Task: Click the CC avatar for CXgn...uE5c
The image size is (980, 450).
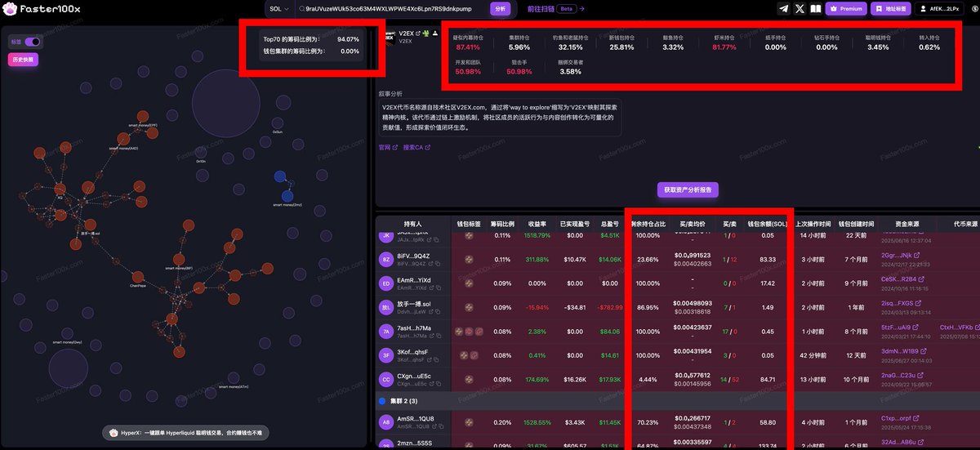Action: (385, 379)
